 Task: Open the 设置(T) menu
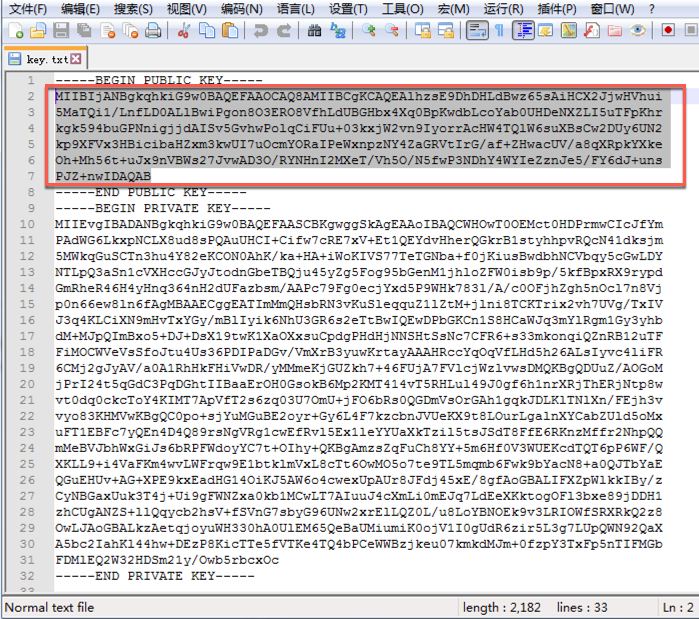[348, 8]
